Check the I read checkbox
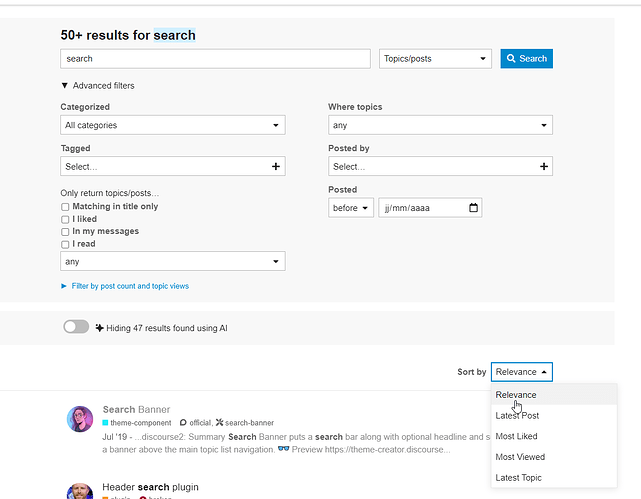Viewport: 641px width, 499px height. click(65, 244)
